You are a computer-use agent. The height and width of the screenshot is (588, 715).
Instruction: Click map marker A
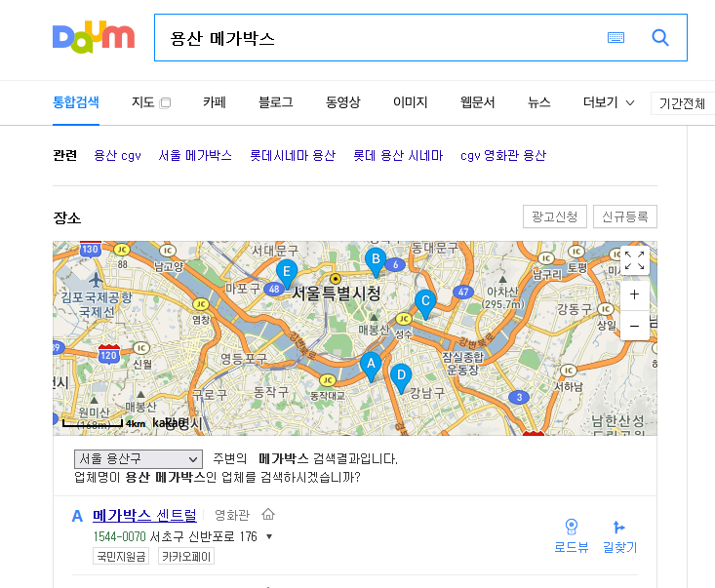pos(372,367)
